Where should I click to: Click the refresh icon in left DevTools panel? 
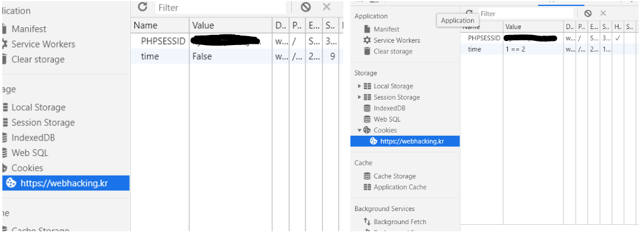[143, 7]
